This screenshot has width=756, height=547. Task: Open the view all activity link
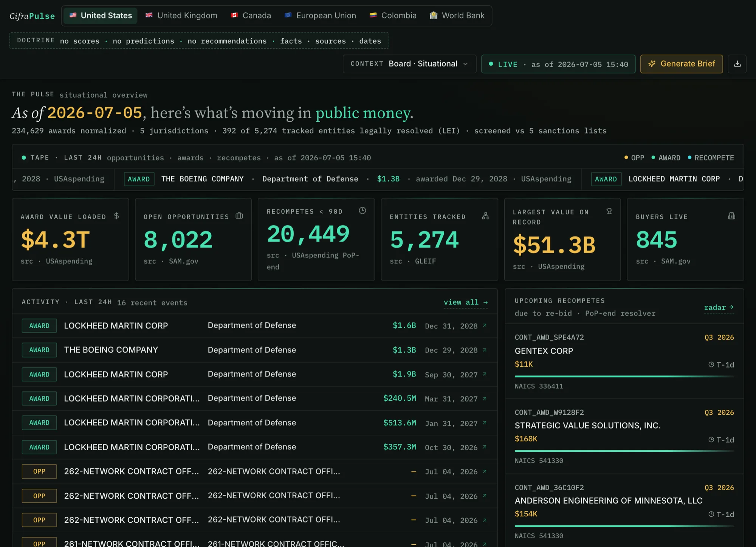point(466,302)
